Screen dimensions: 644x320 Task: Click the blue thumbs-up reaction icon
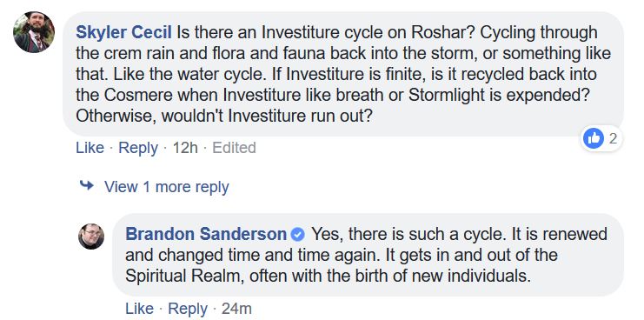point(593,139)
